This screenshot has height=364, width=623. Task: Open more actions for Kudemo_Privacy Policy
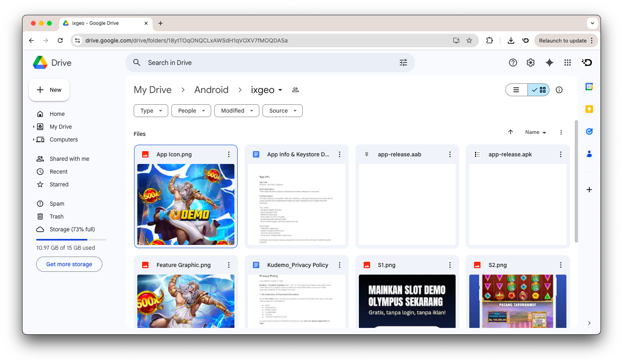coord(340,265)
